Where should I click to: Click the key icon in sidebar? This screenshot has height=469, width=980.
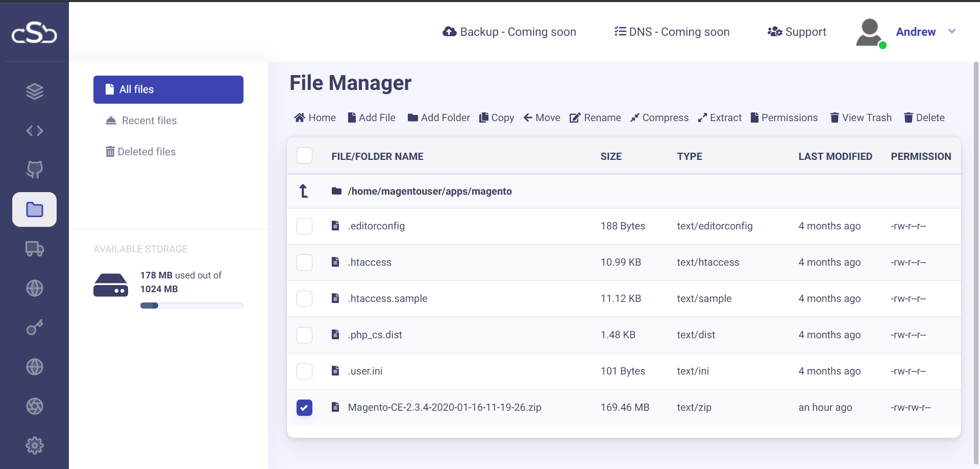(34, 327)
